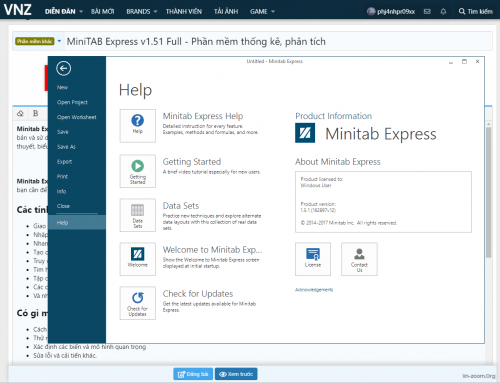
Task: Open the Contact Us tile
Action: pos(359,259)
